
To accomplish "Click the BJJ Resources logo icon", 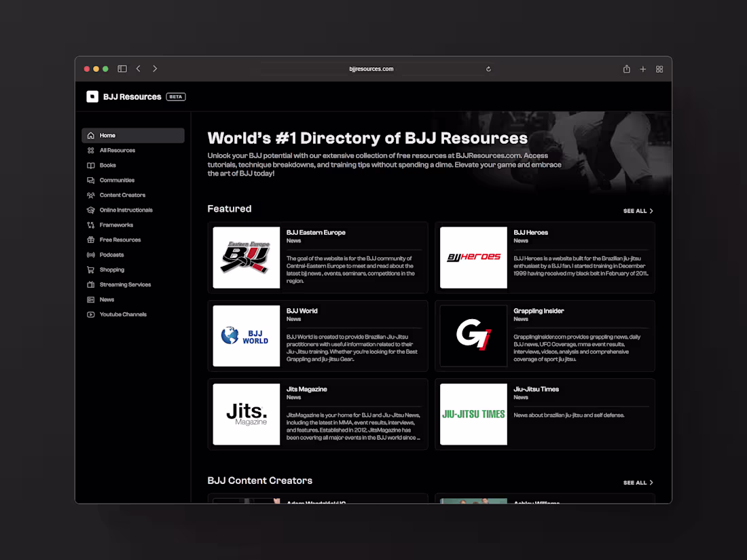I will [x=92, y=96].
